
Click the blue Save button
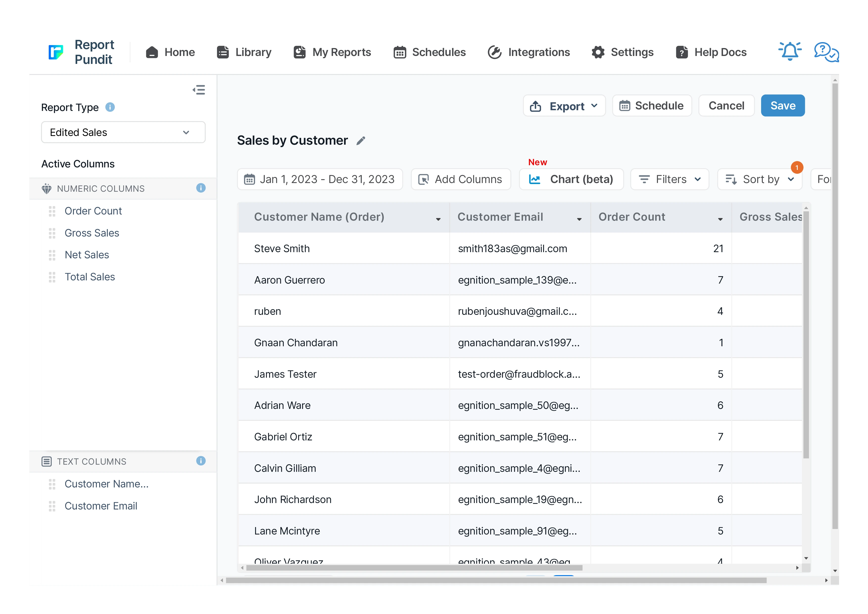pyautogui.click(x=783, y=106)
